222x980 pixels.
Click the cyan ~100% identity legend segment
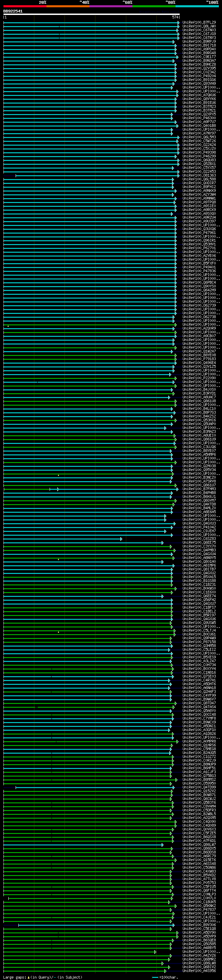pos(197,6)
